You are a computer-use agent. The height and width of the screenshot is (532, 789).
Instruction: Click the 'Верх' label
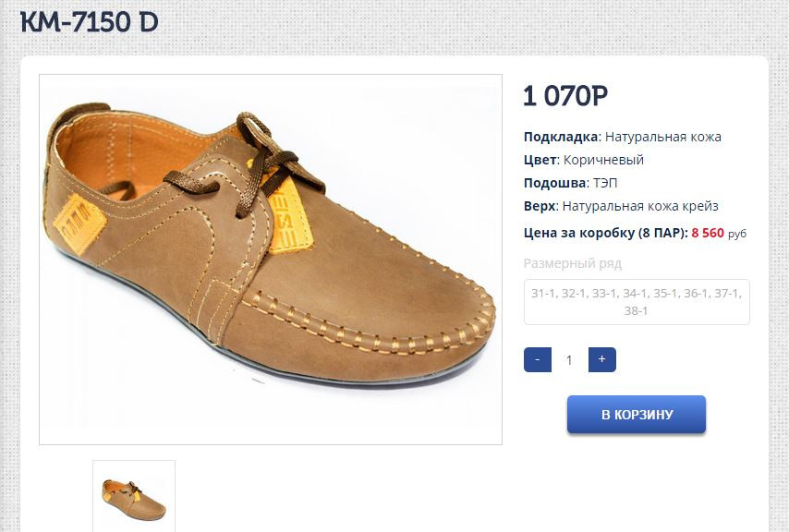pos(540,206)
